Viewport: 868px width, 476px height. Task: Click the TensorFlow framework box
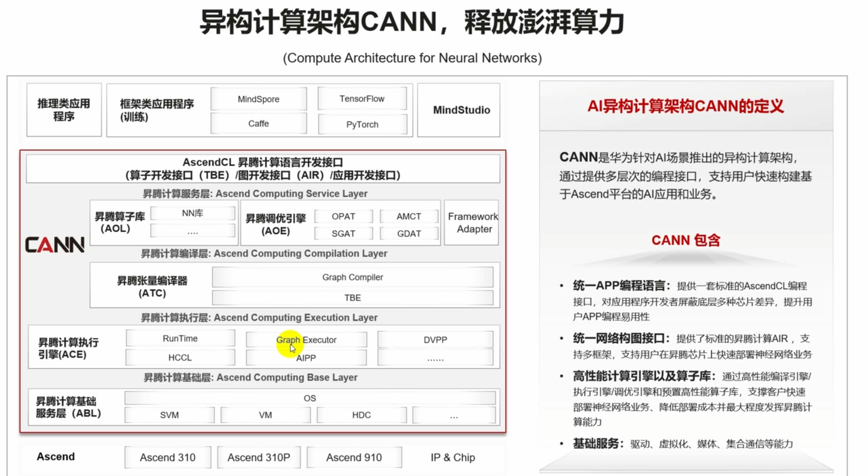[x=362, y=99]
